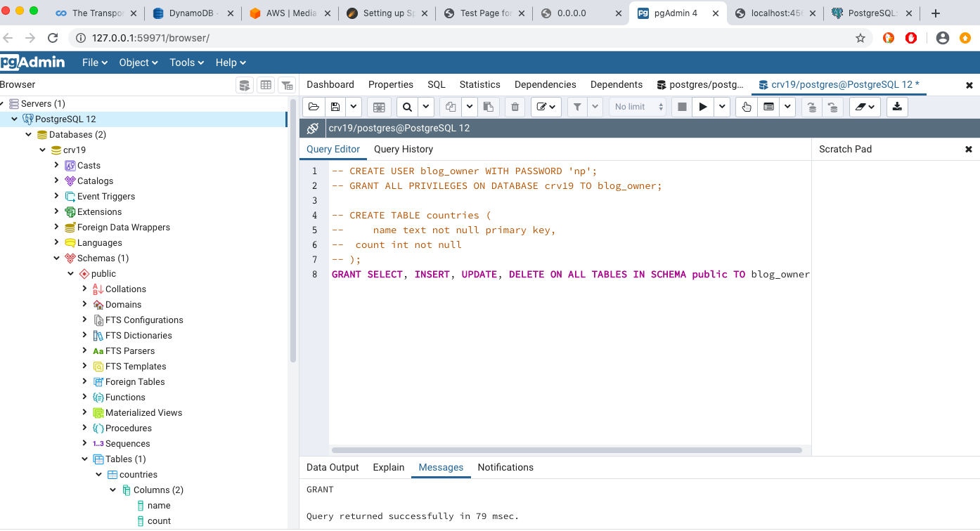Switch to the Dependencies tab

[x=546, y=84]
